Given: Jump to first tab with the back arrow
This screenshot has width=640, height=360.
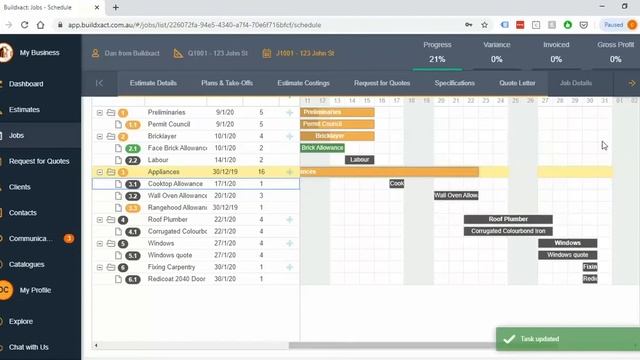Looking at the screenshot, I should [x=99, y=83].
